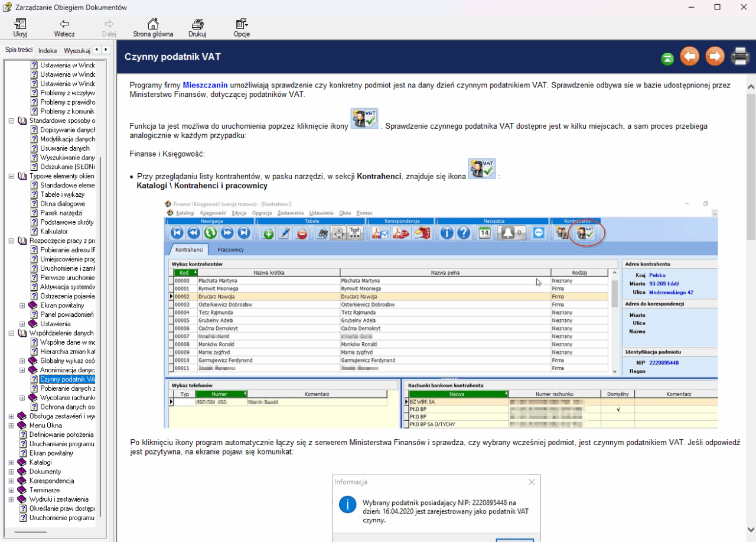This screenshot has width=756, height=542.
Task: Select the 'Pobieranie adresu IP' topic
Action: [x=67, y=250]
